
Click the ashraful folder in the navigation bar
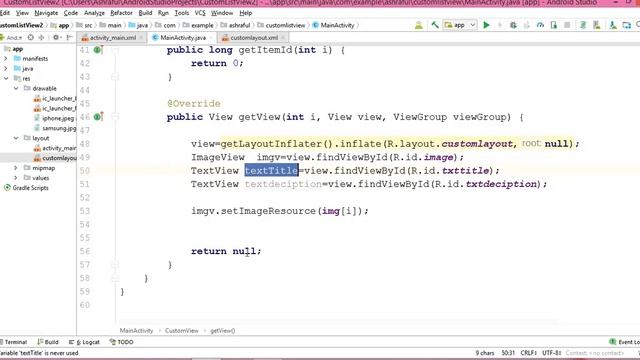tap(236, 25)
